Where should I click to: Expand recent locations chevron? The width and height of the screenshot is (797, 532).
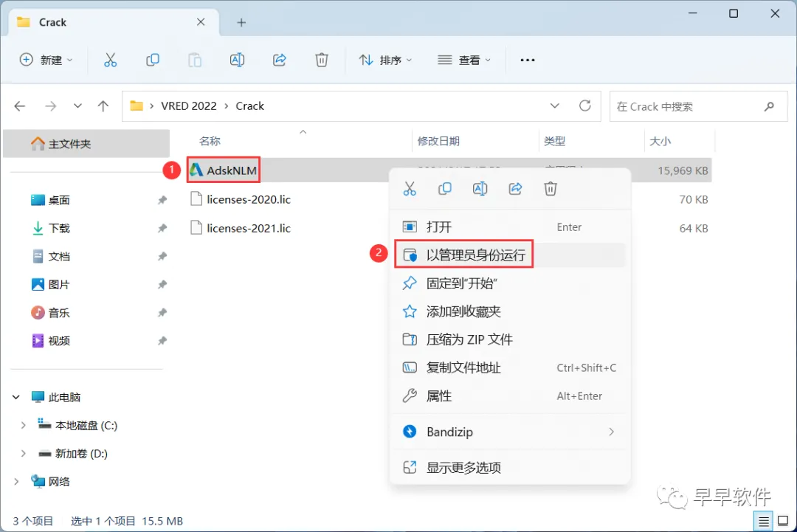pyautogui.click(x=77, y=106)
